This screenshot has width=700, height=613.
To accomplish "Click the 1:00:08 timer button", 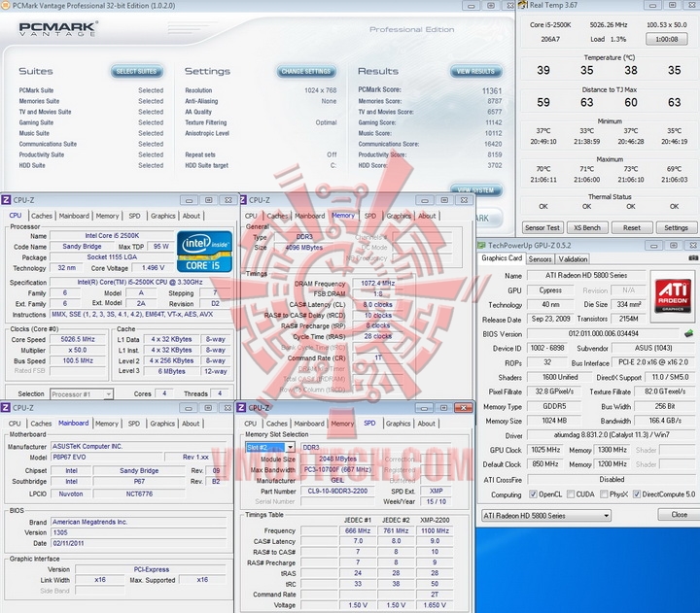I will (x=667, y=39).
